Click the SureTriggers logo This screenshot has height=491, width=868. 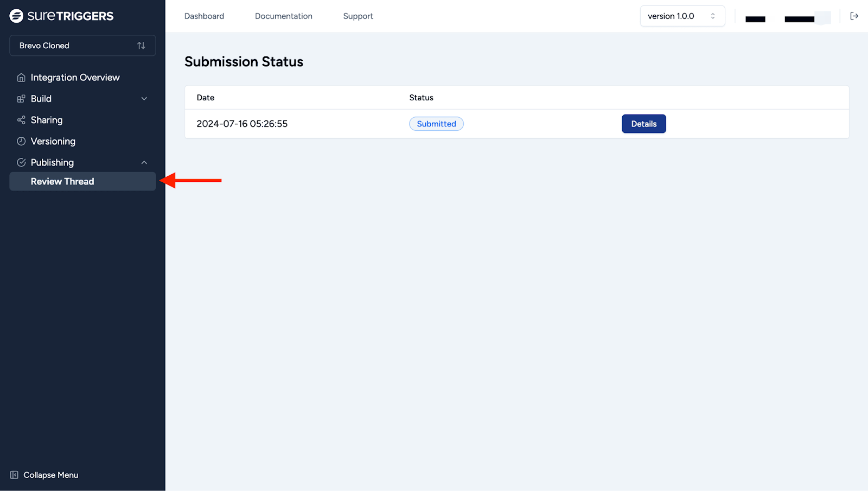pos(61,16)
